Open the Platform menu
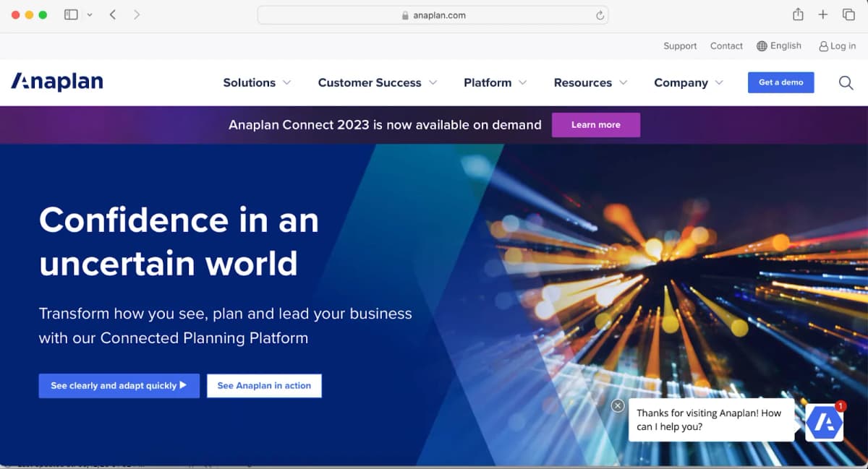The height and width of the screenshot is (469, 868). coord(488,82)
